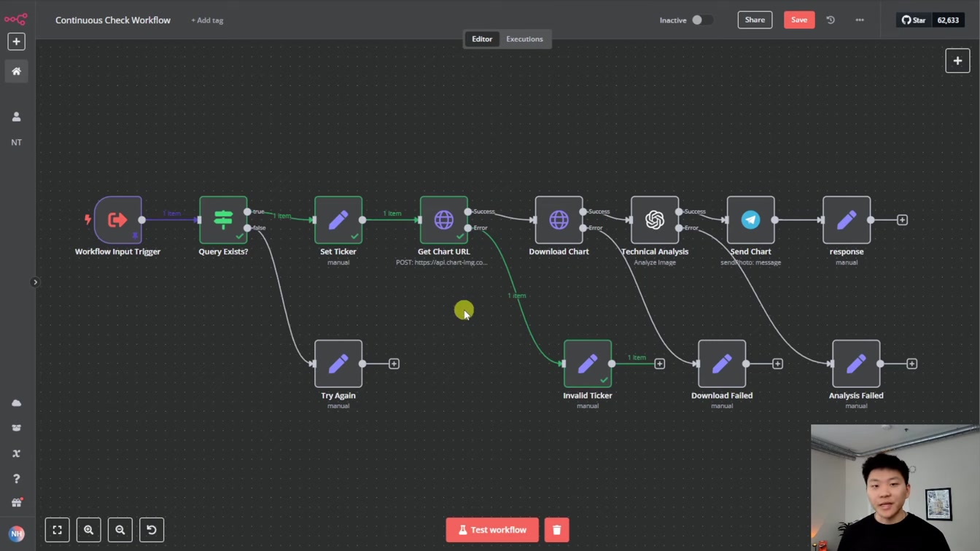Open the home icon in sidebar
Image resolution: width=980 pixels, height=551 pixels.
(16, 71)
